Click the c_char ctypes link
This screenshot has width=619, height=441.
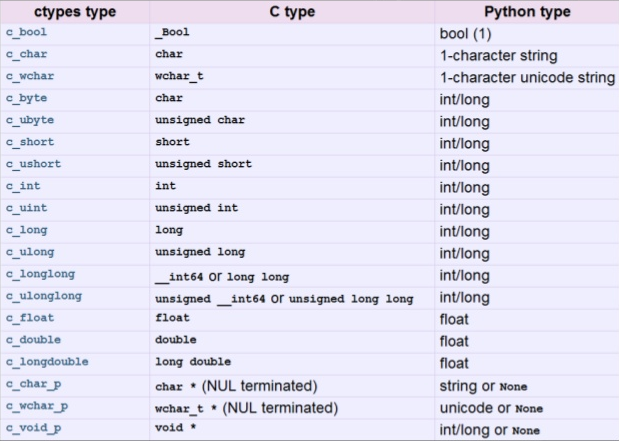pyautogui.click(x=26, y=54)
